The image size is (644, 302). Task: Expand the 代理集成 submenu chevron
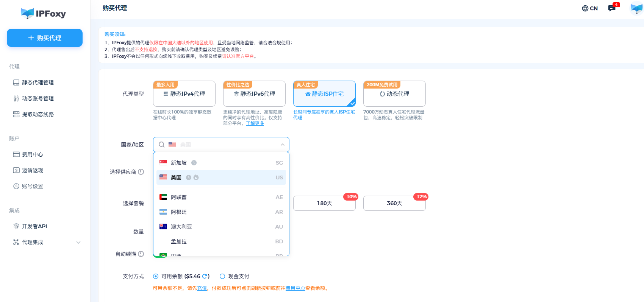[x=78, y=242]
